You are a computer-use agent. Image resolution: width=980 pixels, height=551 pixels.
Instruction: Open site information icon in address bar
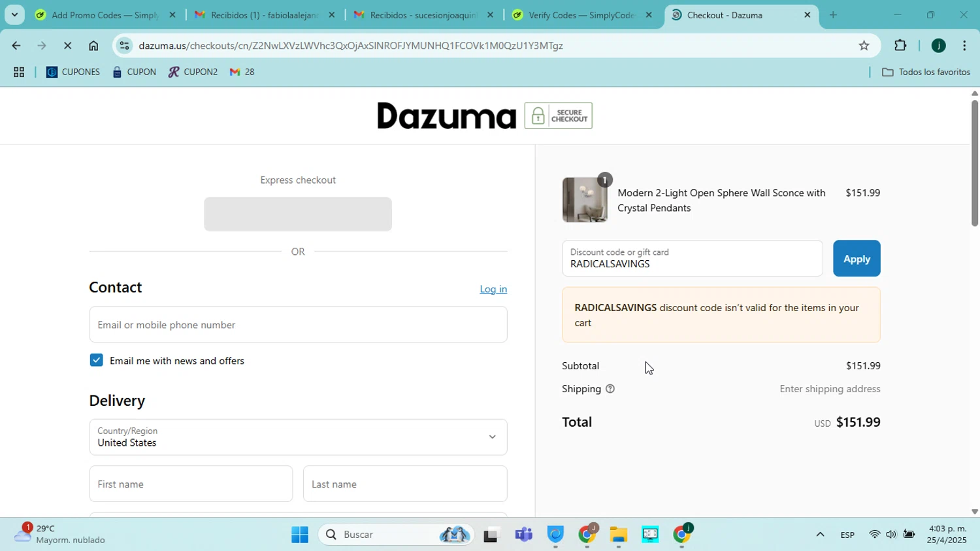[124, 46]
